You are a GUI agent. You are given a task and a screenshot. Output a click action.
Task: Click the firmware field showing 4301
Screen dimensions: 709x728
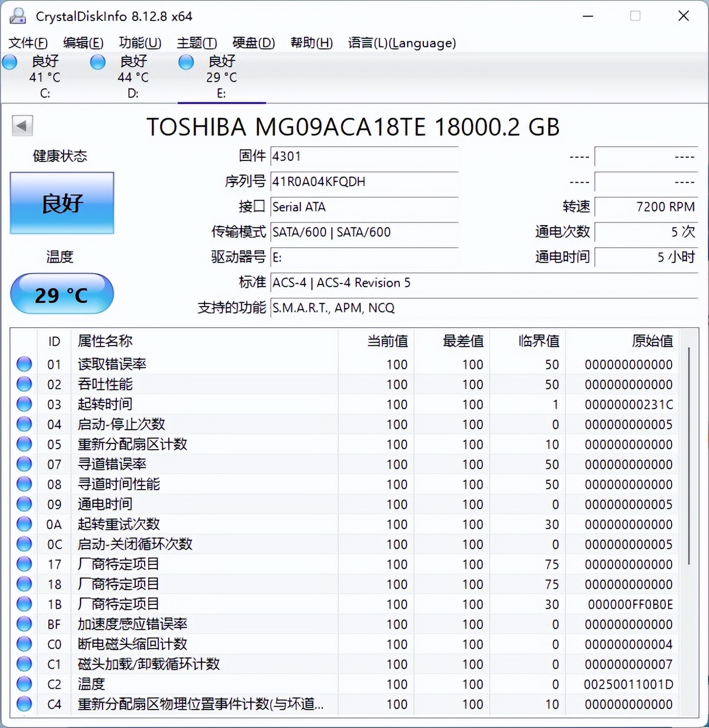pyautogui.click(x=364, y=156)
